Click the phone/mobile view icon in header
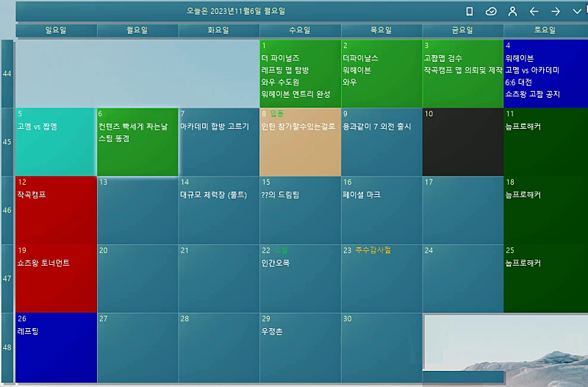588x387 pixels. [x=469, y=12]
